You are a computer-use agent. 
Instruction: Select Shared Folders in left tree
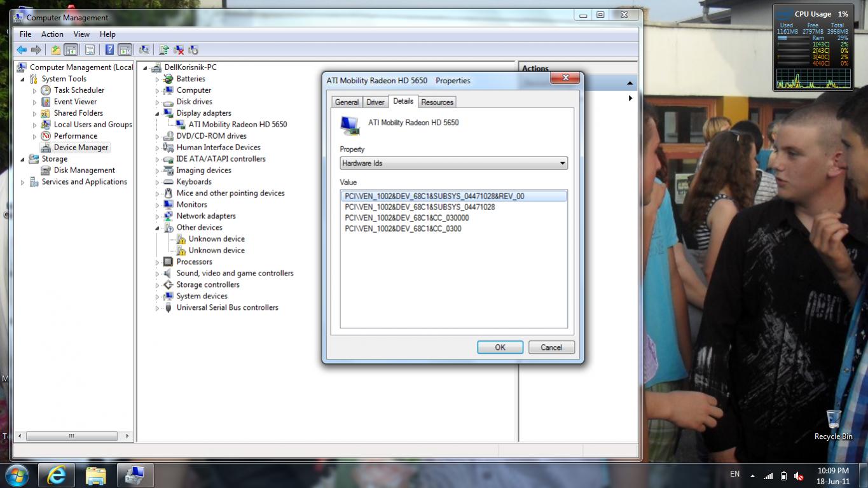tap(78, 113)
